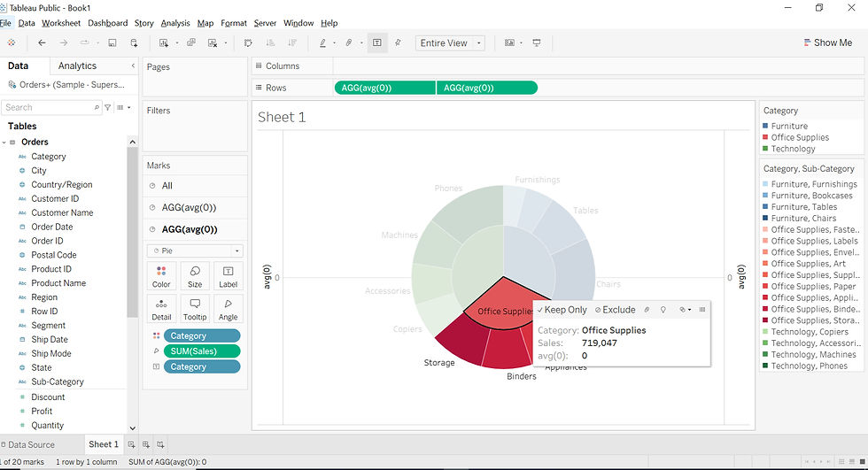Open dropdown arrow next to Clear Sheet icon

pos(226,43)
